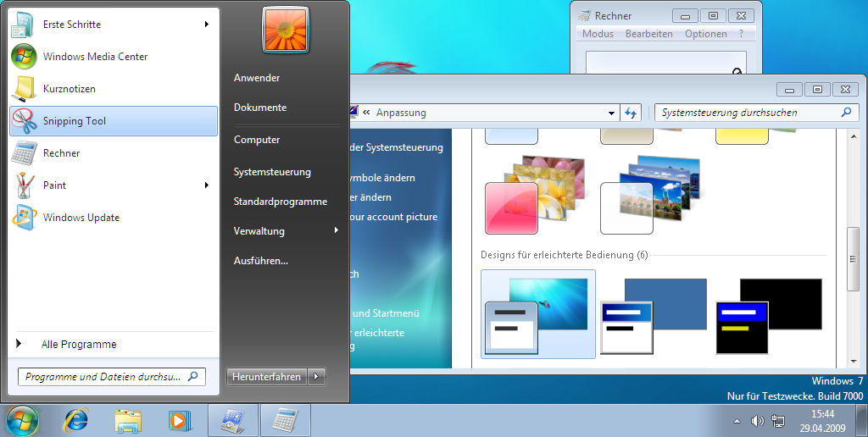Show hidden tray icons arrow
The image size is (868, 437).
737,422
